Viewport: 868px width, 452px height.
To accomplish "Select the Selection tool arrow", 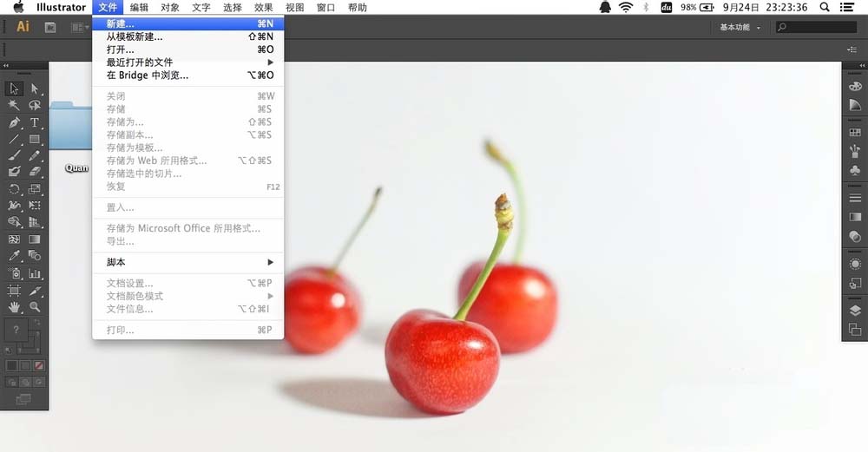I will tap(15, 88).
